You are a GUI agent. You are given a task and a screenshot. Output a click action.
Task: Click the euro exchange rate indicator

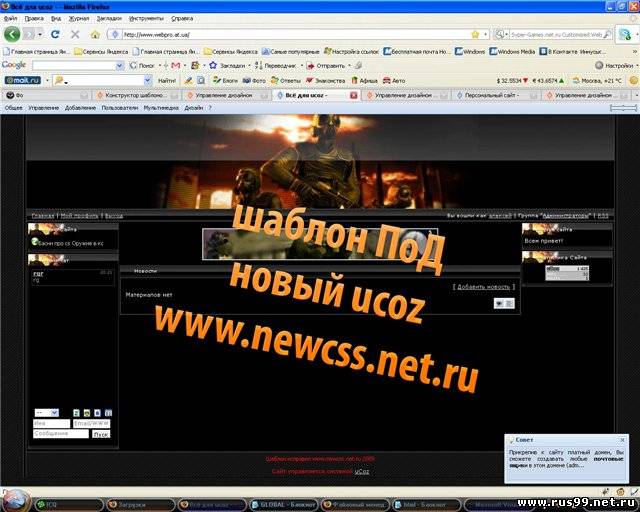click(x=549, y=81)
